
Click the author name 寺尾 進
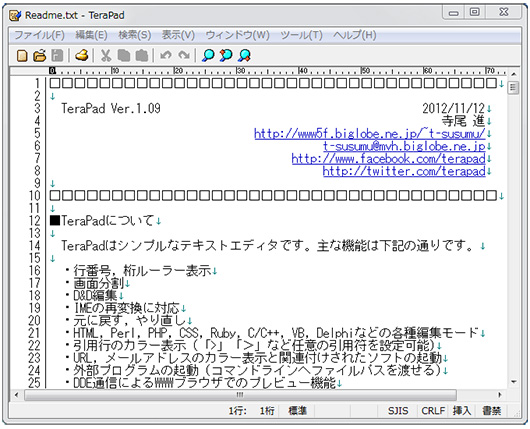tap(463, 121)
